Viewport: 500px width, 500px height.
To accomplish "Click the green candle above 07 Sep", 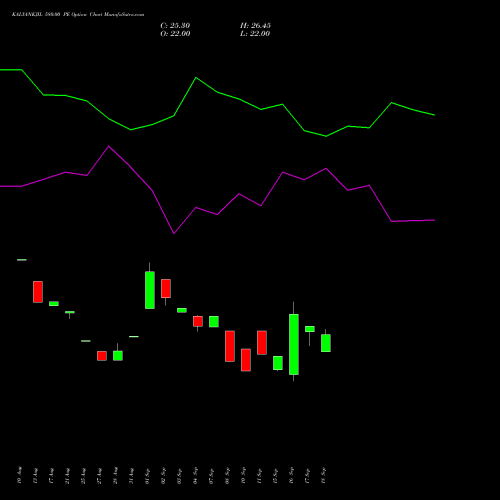I will coord(214,322).
